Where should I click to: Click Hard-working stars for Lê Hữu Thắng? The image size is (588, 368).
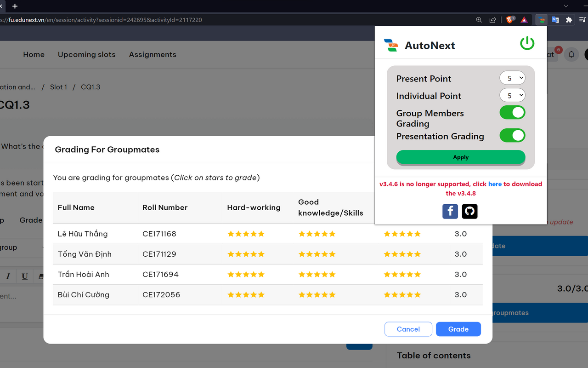pyautogui.click(x=246, y=234)
